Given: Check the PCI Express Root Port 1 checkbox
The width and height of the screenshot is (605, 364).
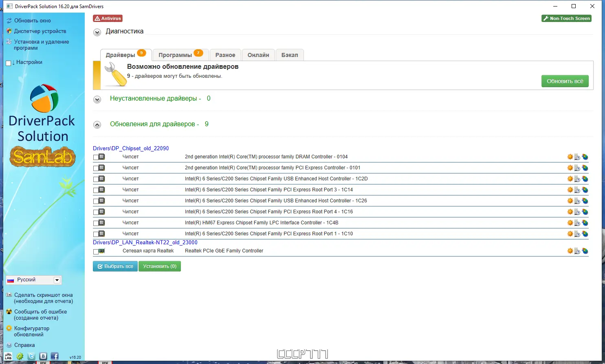Looking at the screenshot, I should 96,234.
